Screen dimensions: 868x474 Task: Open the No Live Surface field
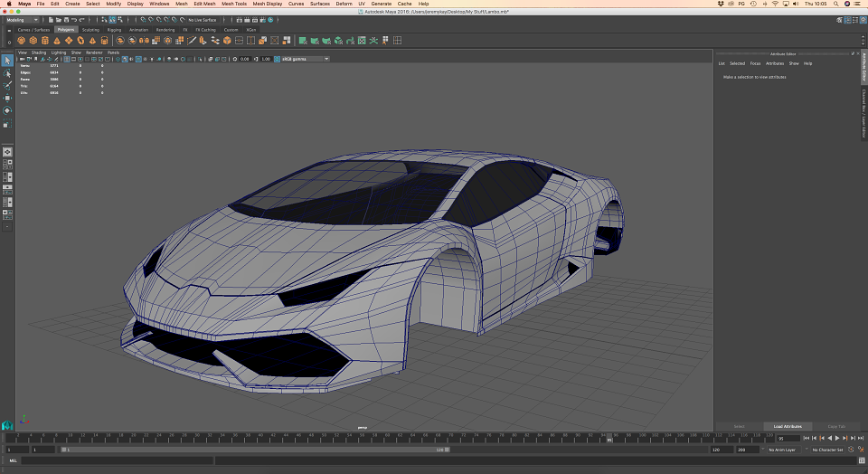click(202, 20)
